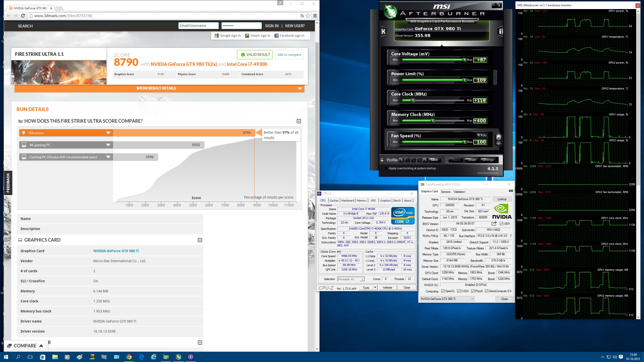Open Chrome from the taskbar
The width and height of the screenshot is (644, 362).
pos(129,357)
